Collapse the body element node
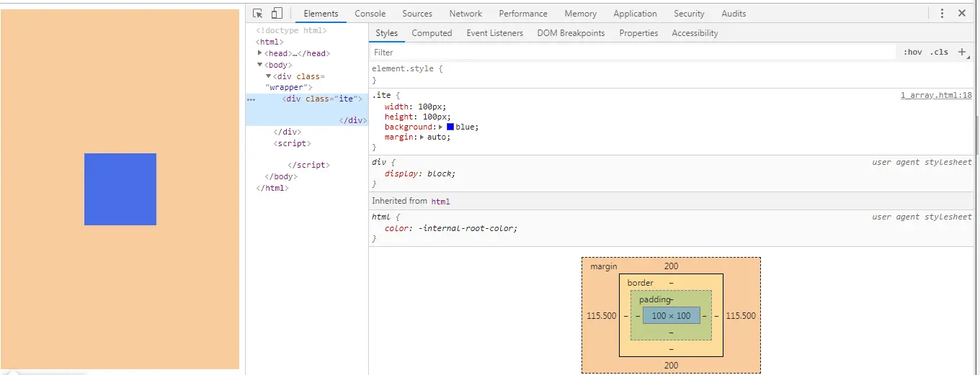Viewport: 980px width, 375px height. click(260, 65)
